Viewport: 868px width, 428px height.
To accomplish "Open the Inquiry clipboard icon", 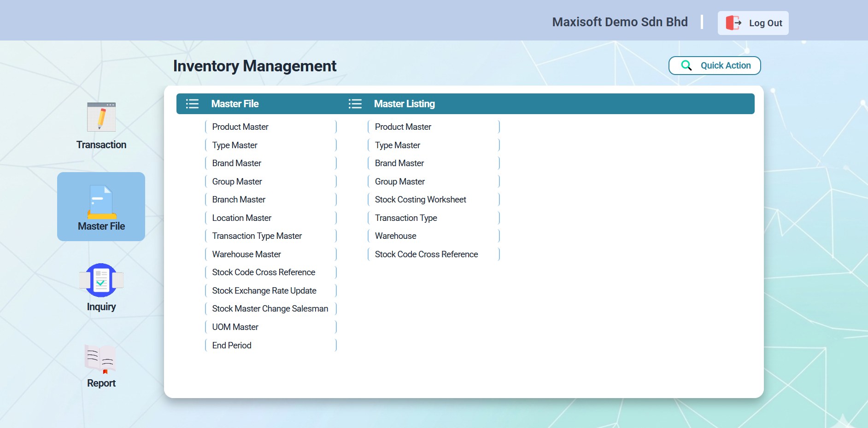I will pos(101,280).
